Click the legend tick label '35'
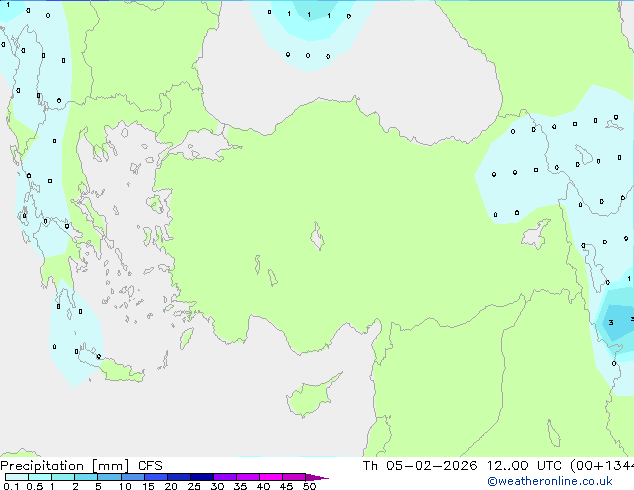 coord(240,486)
